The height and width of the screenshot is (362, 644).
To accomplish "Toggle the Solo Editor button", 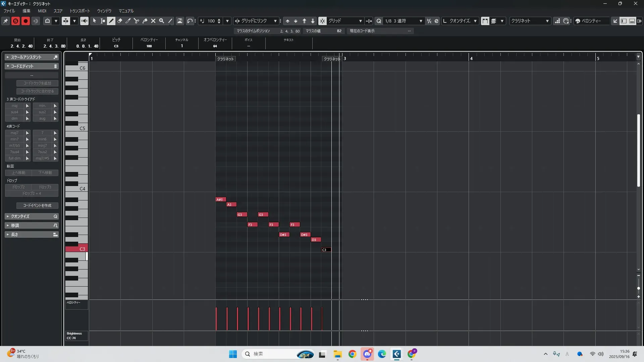I will pos(15,21).
